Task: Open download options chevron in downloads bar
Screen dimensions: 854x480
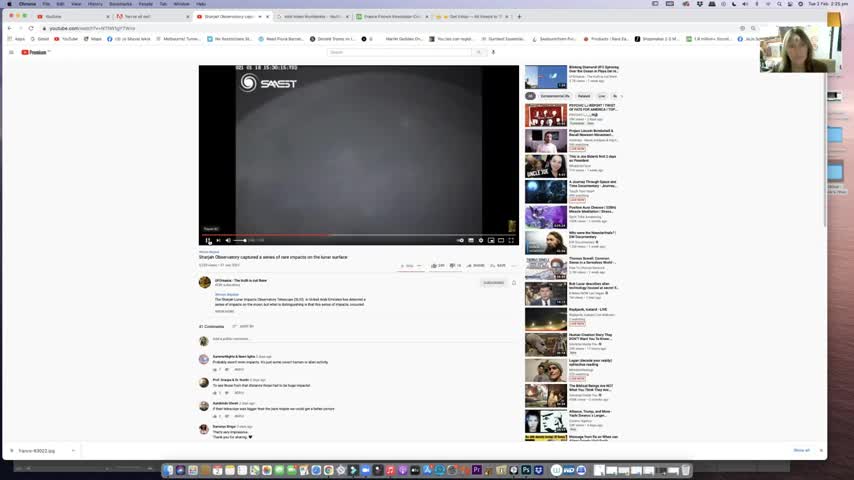Action: tap(73, 451)
